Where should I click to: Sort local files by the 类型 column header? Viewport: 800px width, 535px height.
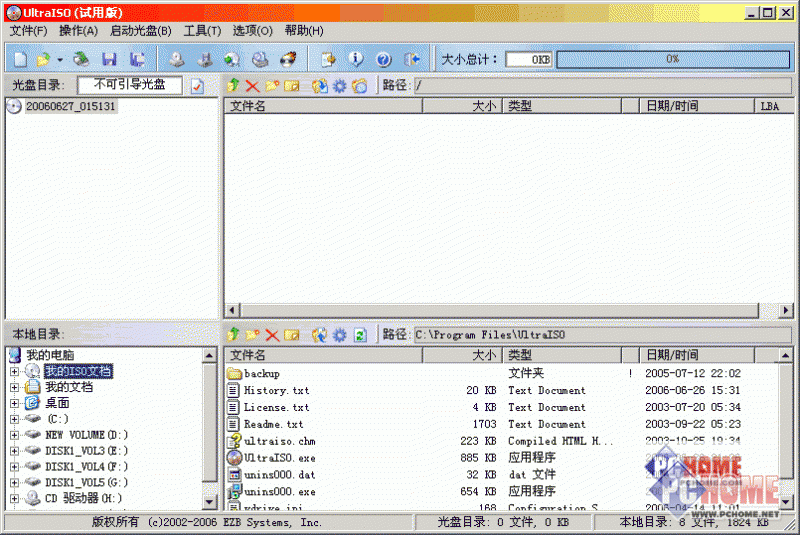(x=562, y=355)
